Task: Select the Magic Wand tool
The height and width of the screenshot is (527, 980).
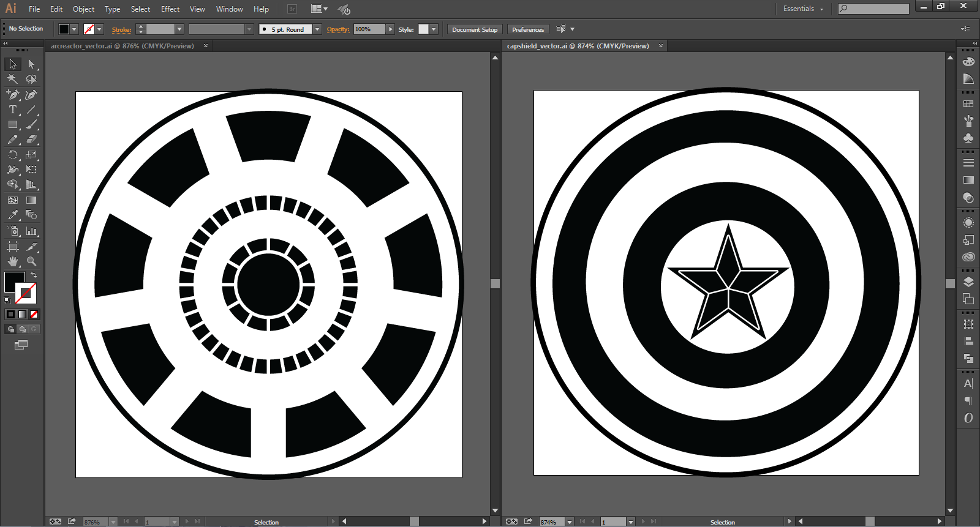Action: [12, 79]
